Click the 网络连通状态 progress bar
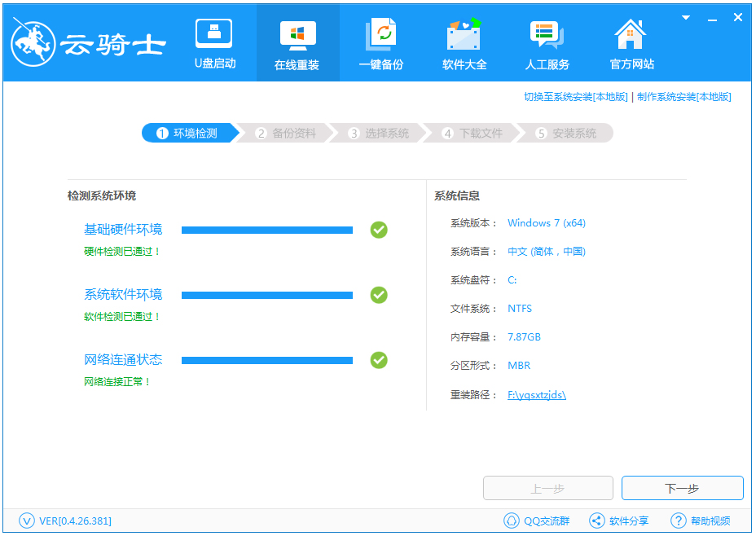 pos(267,360)
